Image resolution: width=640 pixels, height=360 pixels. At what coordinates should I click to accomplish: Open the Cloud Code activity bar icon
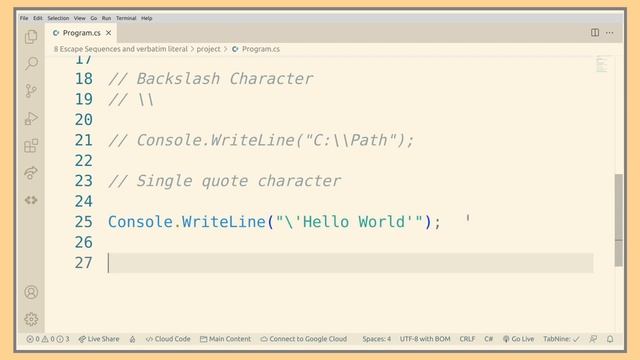tap(31, 200)
